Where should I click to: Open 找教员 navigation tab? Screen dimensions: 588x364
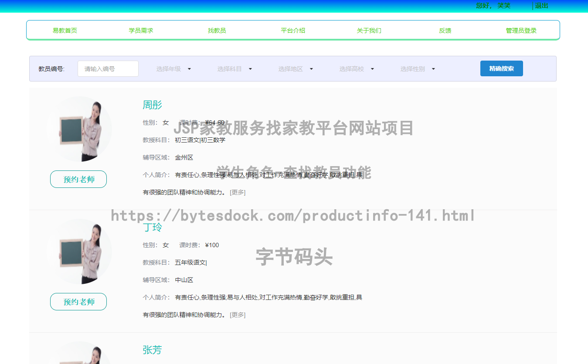click(217, 31)
